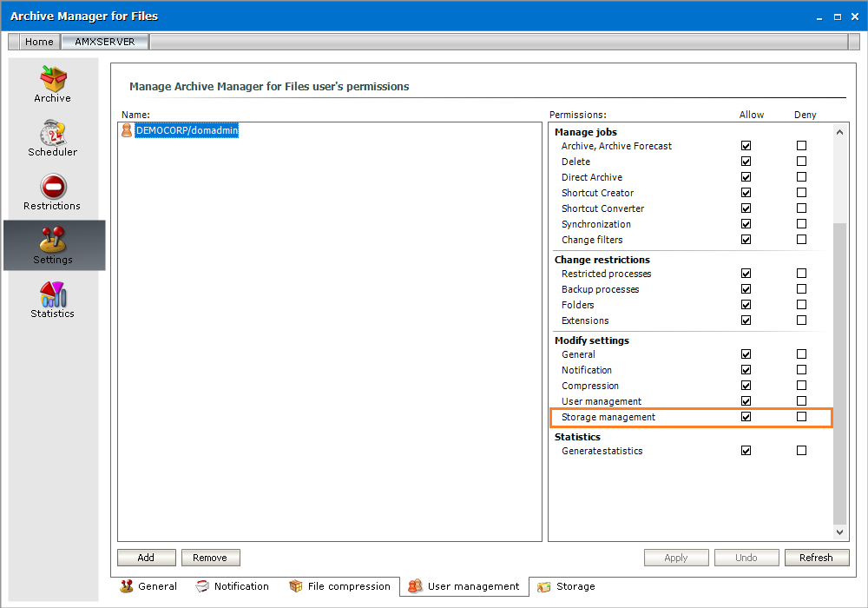The width and height of the screenshot is (868, 608).
Task: Check Deny for Folders permission
Action: (801, 305)
